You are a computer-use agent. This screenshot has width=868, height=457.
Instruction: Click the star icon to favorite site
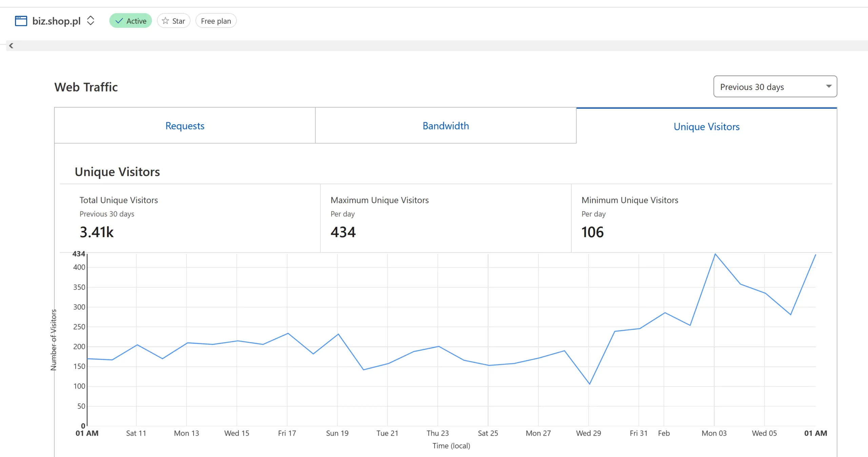pyautogui.click(x=165, y=21)
